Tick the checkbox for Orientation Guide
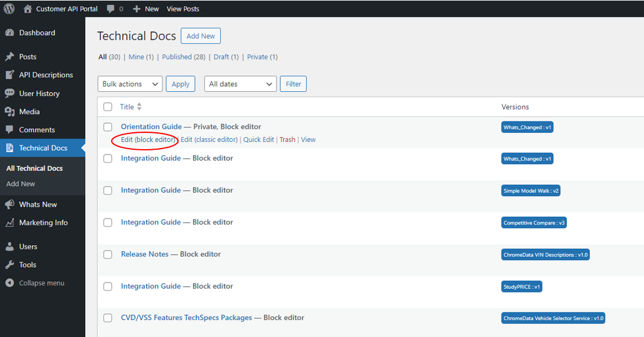 (108, 127)
